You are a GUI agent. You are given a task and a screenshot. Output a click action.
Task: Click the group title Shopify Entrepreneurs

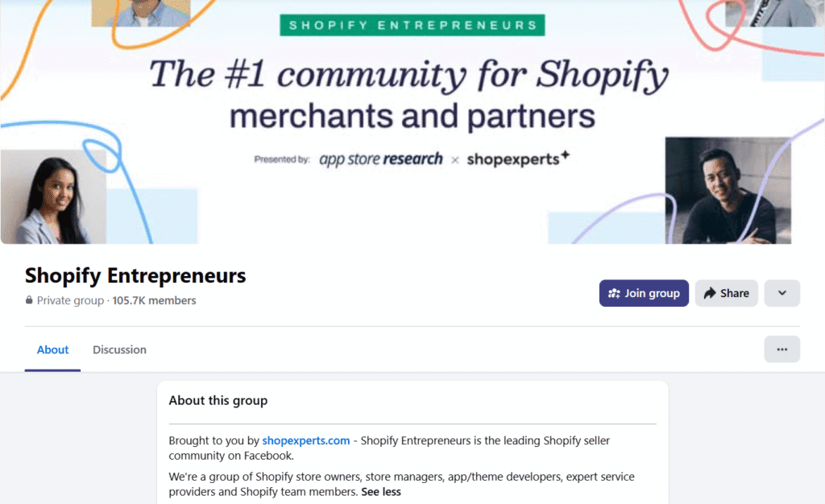tap(135, 275)
